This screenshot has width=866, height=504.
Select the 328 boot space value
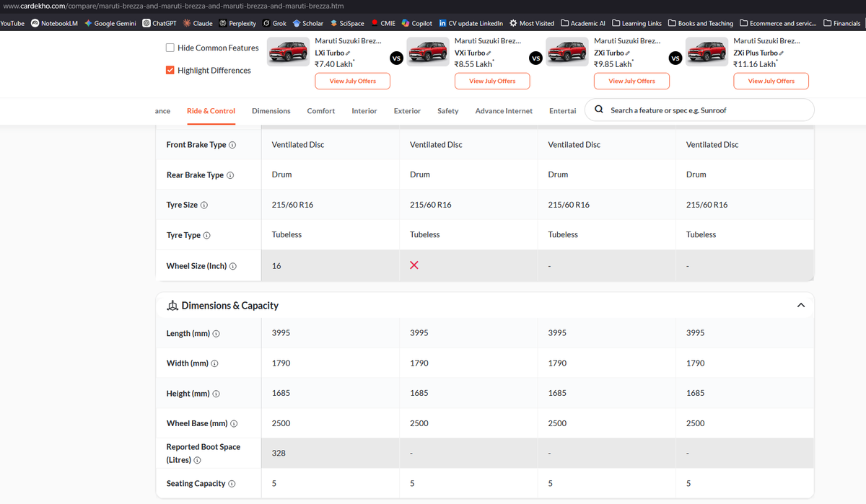[x=278, y=454]
